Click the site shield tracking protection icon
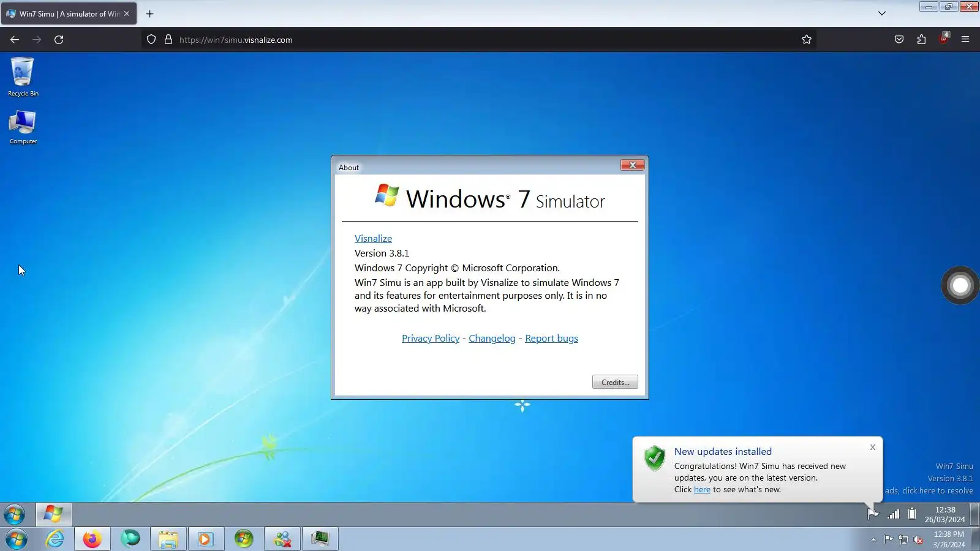 151,40
